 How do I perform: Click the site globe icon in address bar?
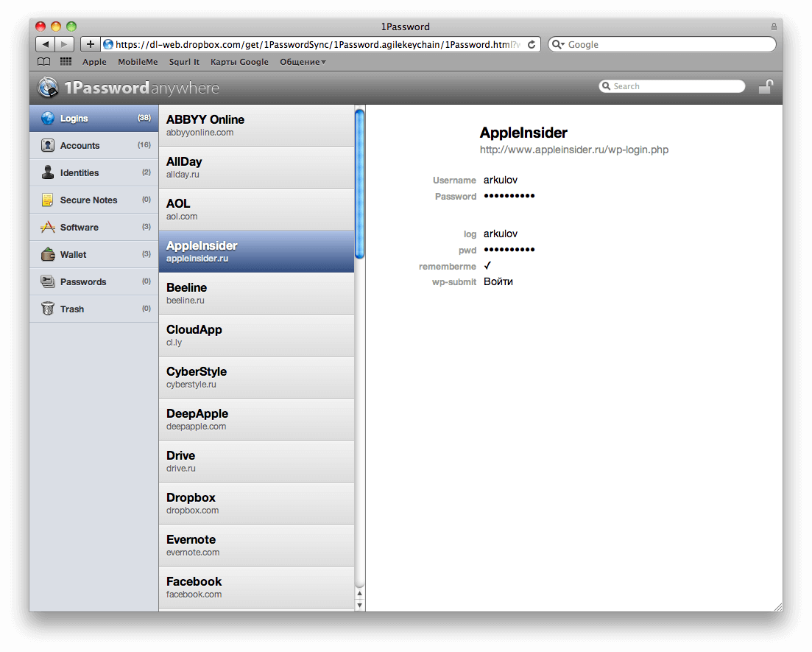click(x=108, y=45)
